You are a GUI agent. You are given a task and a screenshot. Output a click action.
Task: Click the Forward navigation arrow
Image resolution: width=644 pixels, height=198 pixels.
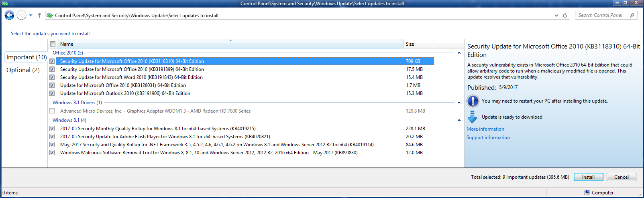[x=21, y=15]
